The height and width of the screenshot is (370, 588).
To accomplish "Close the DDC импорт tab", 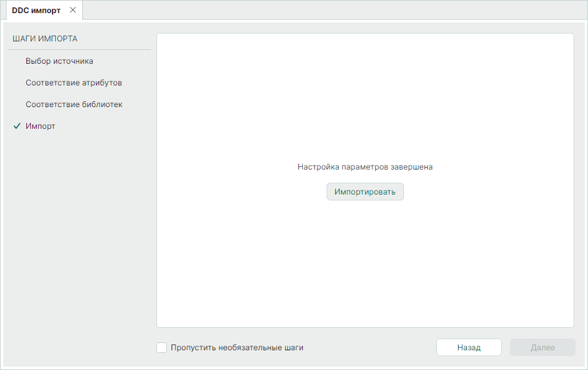I will tap(73, 10).
